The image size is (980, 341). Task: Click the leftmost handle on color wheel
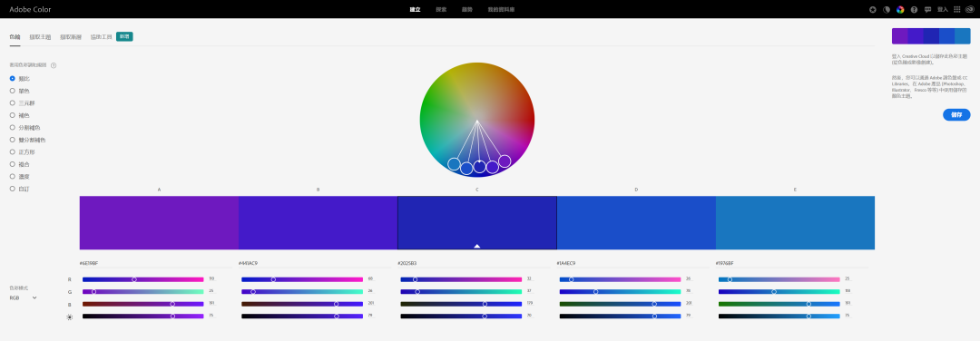click(x=455, y=164)
